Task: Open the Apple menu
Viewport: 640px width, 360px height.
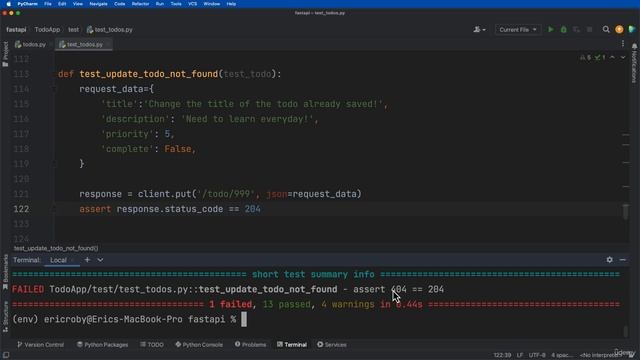Action: [8, 4]
